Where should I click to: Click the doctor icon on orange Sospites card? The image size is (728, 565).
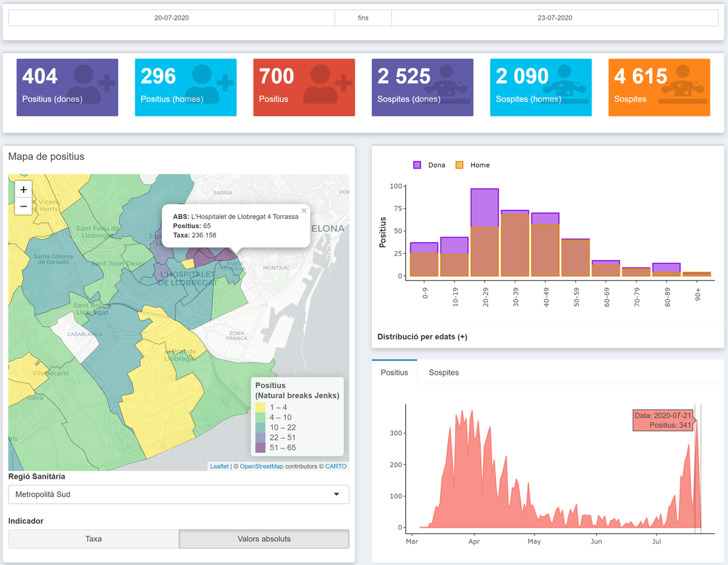(682, 83)
